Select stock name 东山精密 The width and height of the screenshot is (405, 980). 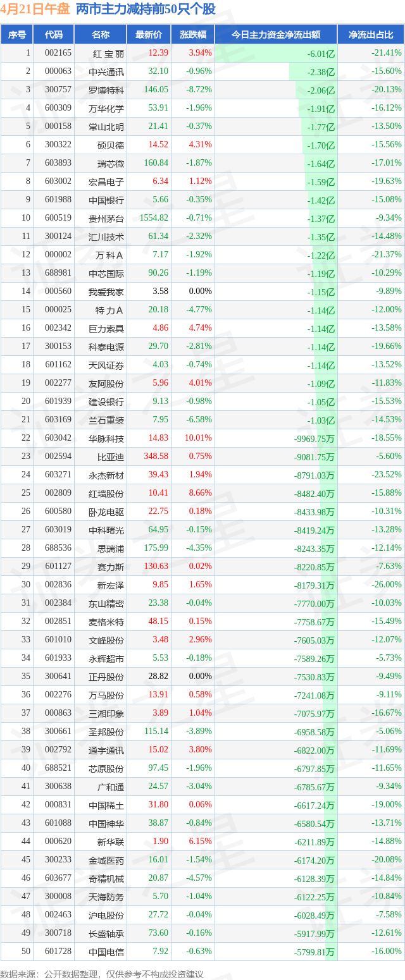[106, 603]
